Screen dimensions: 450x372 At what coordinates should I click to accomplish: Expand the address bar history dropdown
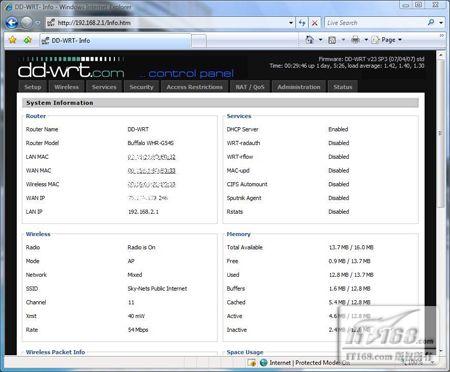coord(291,23)
